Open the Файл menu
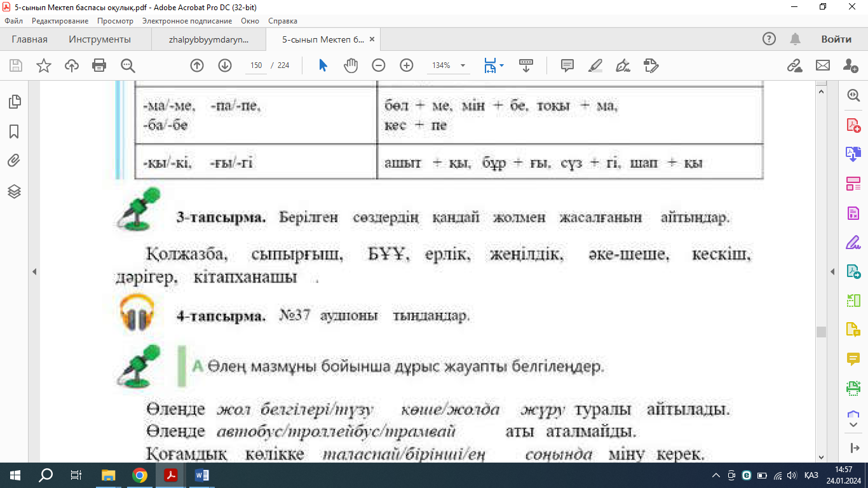The height and width of the screenshot is (488, 868). pos(13,21)
